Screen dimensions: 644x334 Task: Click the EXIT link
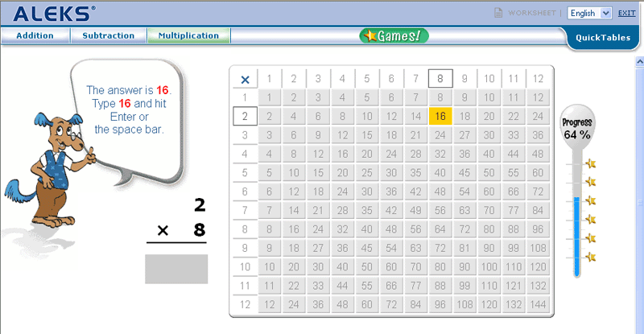click(627, 13)
